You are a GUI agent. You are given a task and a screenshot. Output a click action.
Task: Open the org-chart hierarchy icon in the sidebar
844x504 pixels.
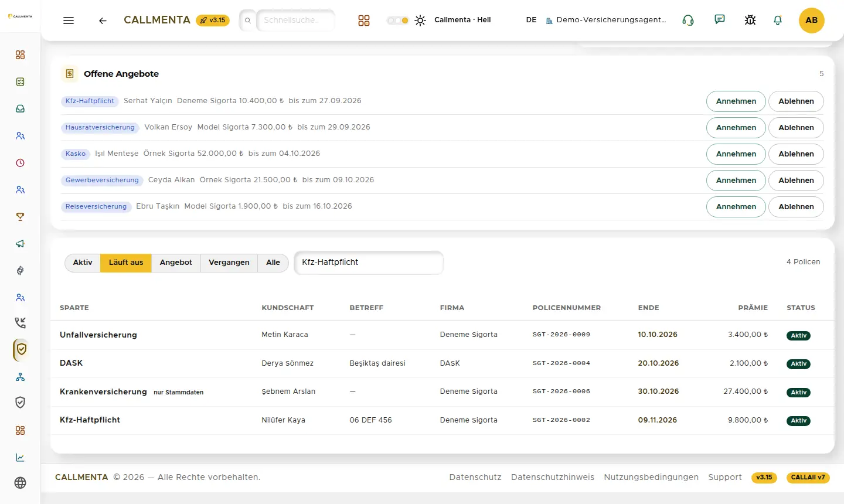coord(21,377)
